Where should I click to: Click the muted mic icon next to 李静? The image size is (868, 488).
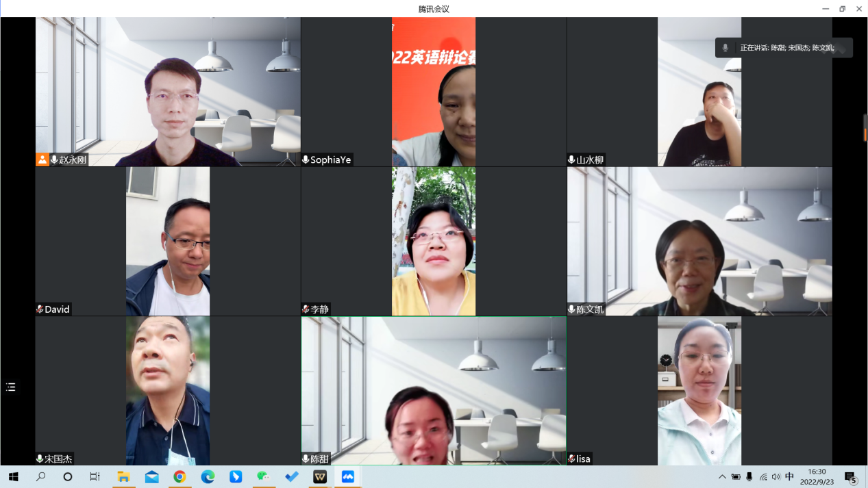[x=306, y=309]
